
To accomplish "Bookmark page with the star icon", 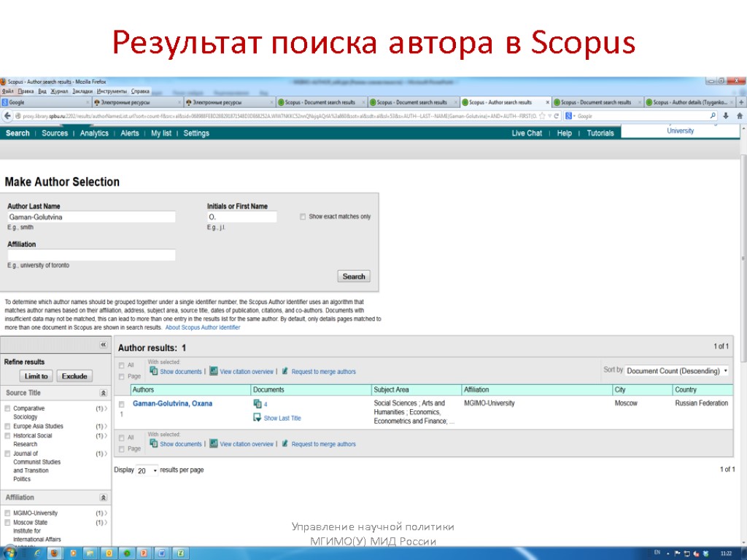I will click(542, 116).
